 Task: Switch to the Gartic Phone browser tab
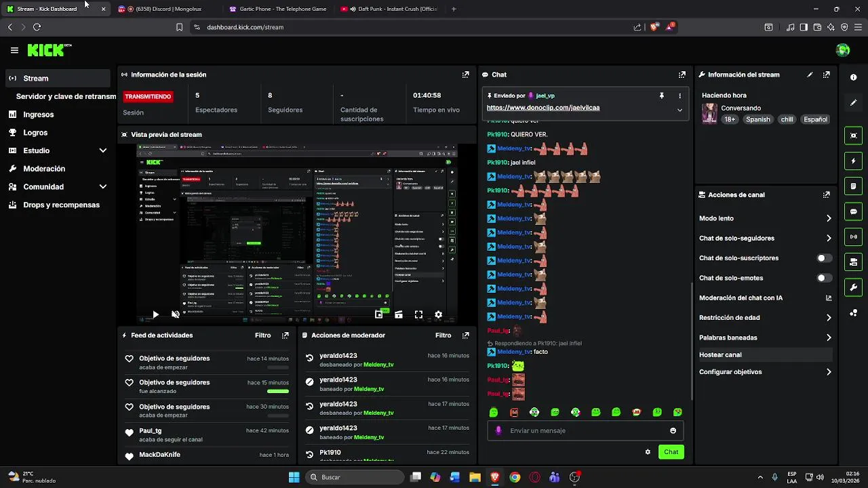278,9
